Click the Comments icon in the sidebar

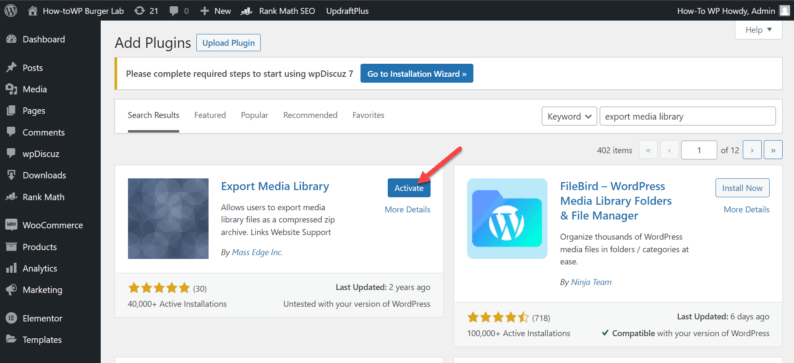point(11,132)
